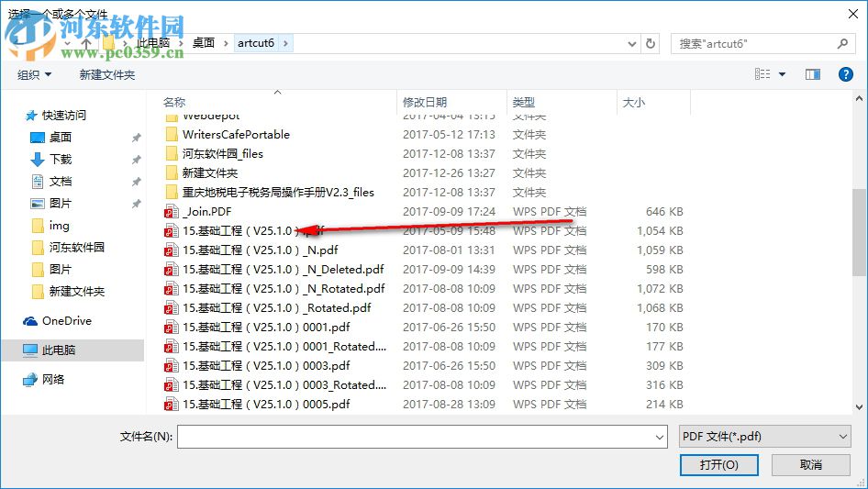Viewport: 868px width, 489px height.
Task: Click the search magnifier icon
Action: pos(842,43)
